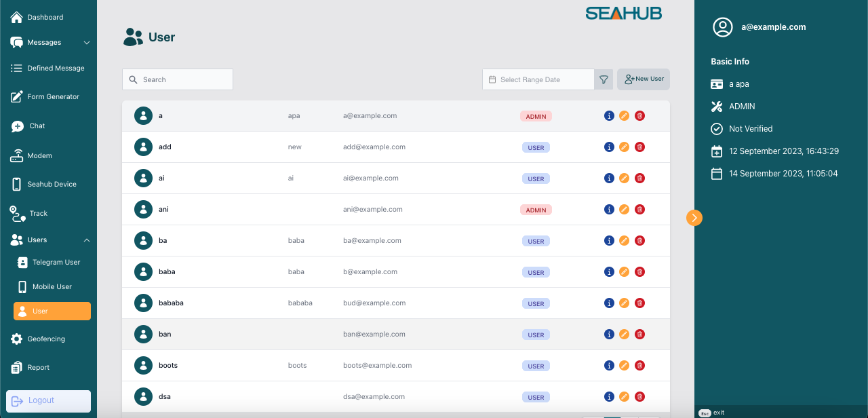Click the delete trash icon for user ani

tap(639, 210)
